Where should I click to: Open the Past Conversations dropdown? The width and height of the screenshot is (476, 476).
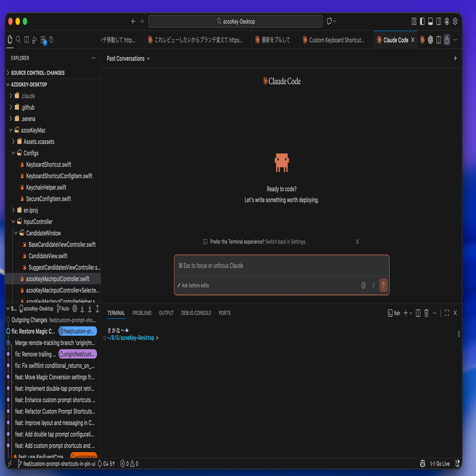click(x=128, y=58)
